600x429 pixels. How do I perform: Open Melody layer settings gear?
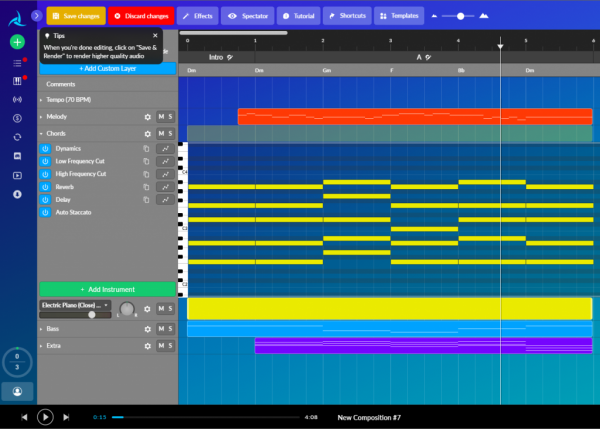(x=147, y=117)
